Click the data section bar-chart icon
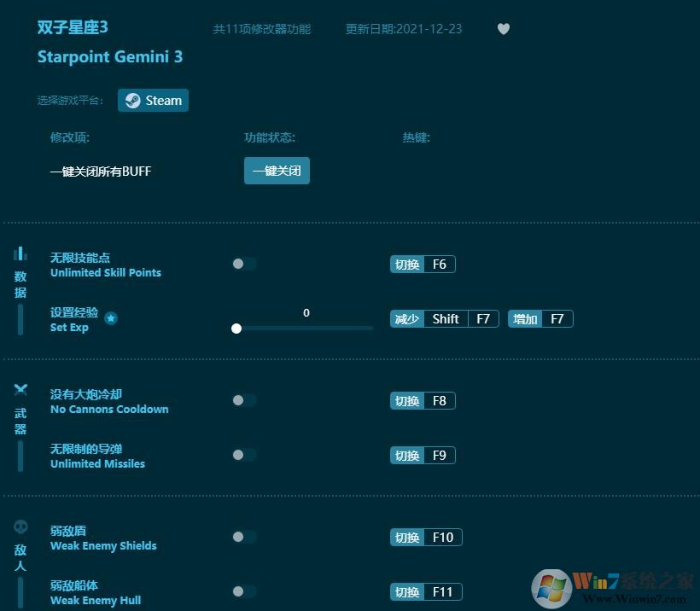This screenshot has width=700, height=611. click(x=20, y=253)
